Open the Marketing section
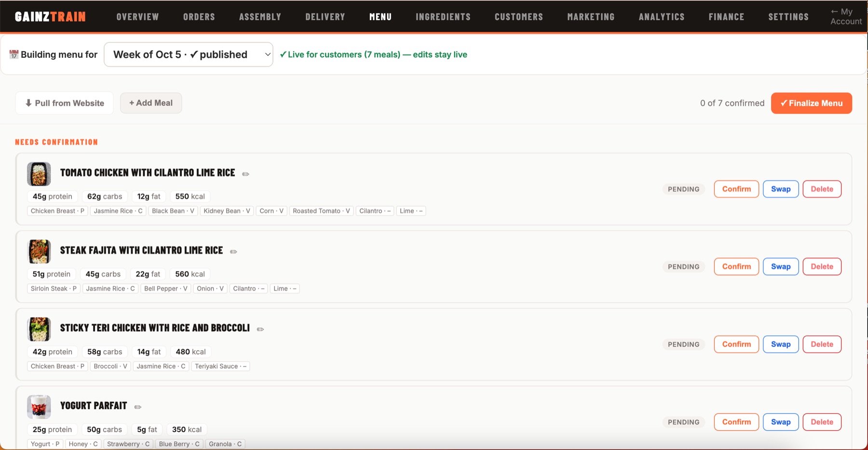Viewport: 868px width, 450px height. point(591,17)
